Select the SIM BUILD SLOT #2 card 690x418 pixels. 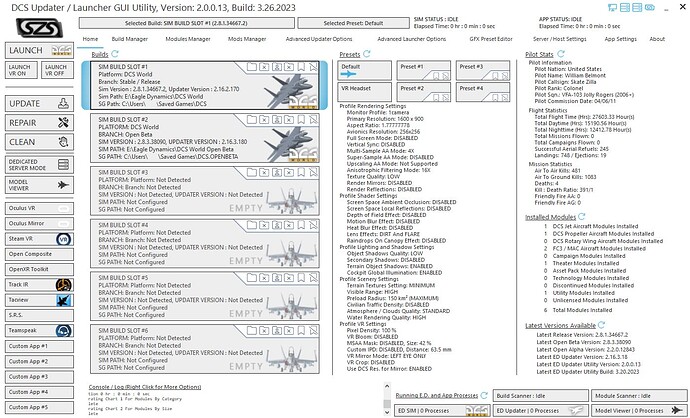click(205, 138)
